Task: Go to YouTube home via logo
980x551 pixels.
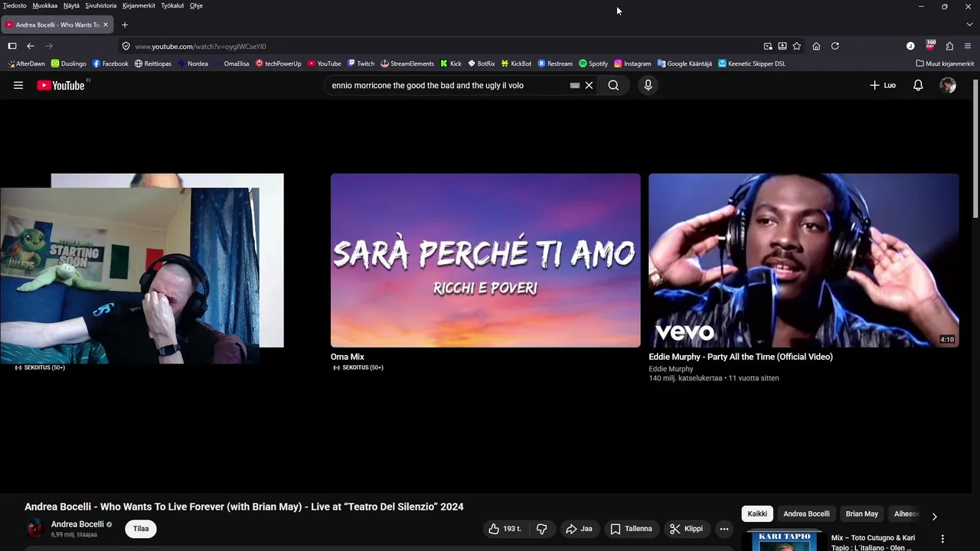Action: [x=60, y=86]
